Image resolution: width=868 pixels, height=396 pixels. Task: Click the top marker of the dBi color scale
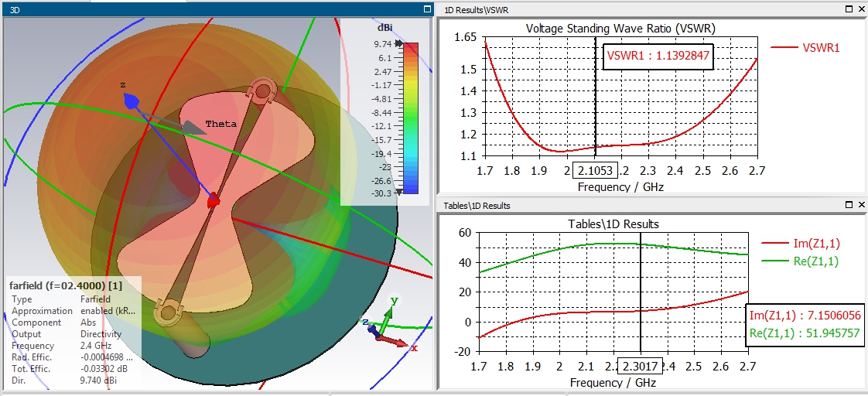click(x=398, y=43)
